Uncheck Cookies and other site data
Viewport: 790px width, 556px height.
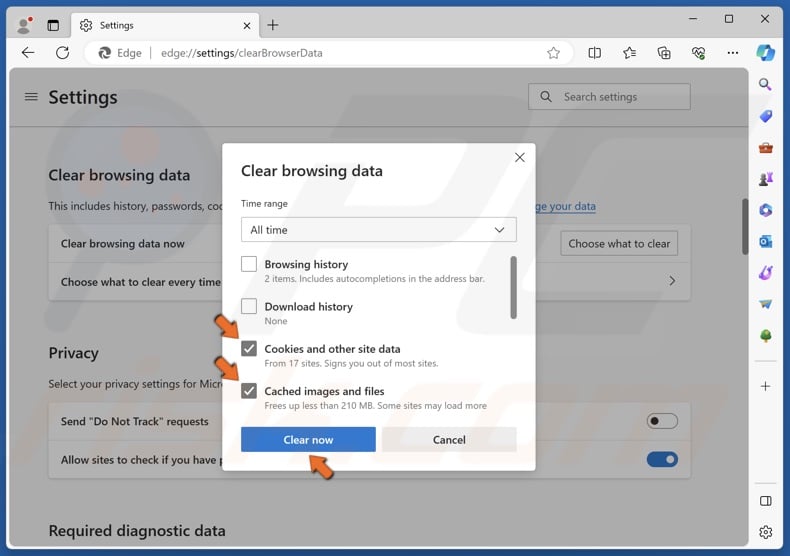click(x=249, y=349)
